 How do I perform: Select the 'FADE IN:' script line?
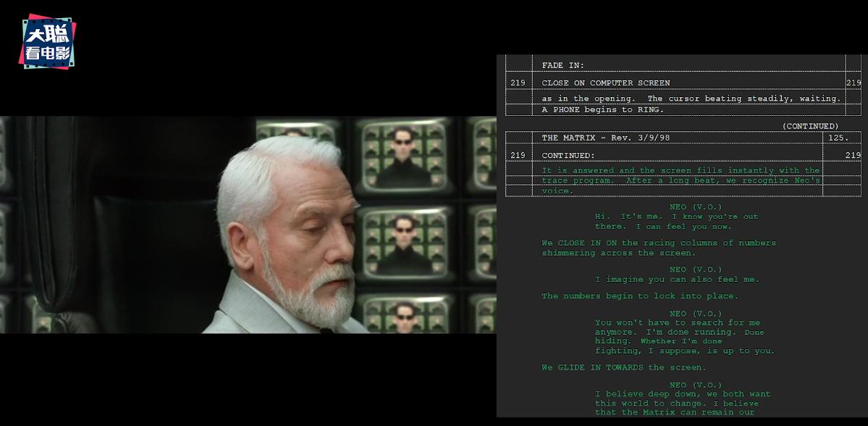tap(563, 65)
